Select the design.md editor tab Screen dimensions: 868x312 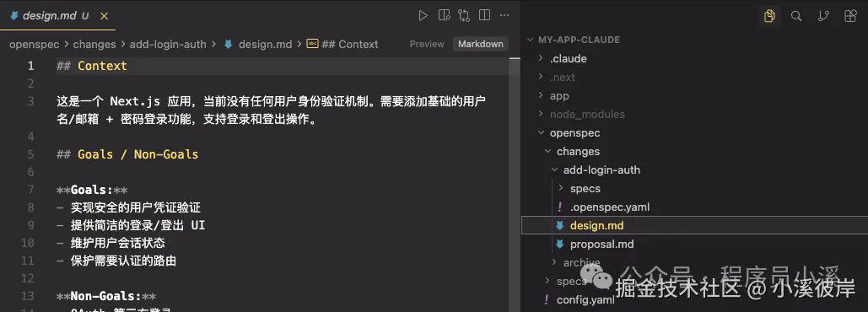(x=57, y=15)
